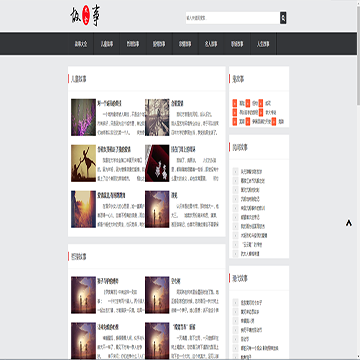Open the 哲理故事 section heading link
The image size is (360, 360).
click(78, 257)
